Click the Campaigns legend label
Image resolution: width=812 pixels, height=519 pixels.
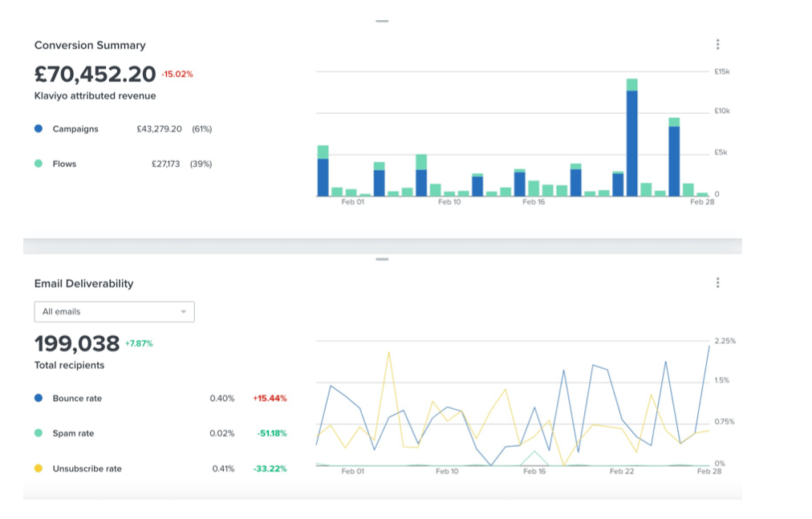point(75,129)
